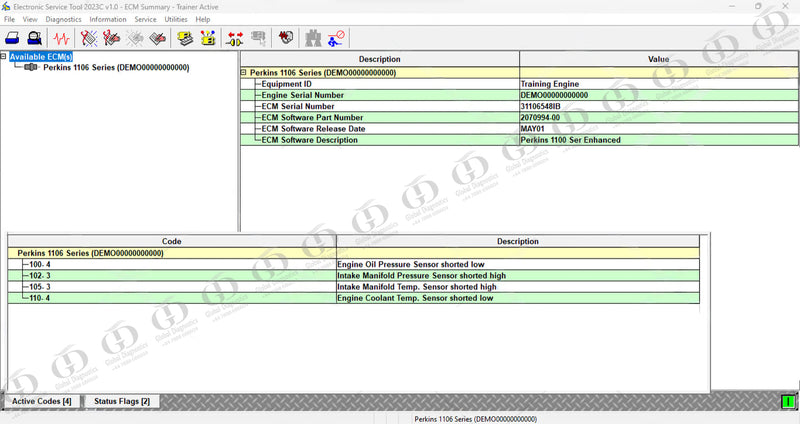Click the greyed-out WinFlash icon
800x424 pixels.
[258, 38]
